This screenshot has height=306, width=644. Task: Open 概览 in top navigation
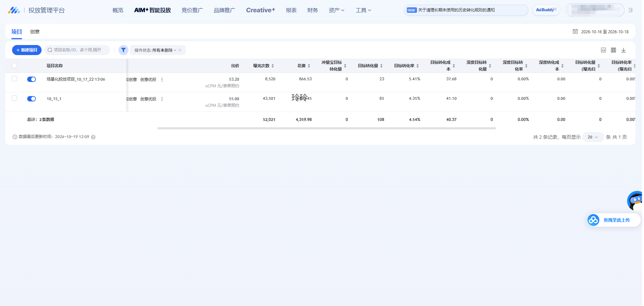click(118, 10)
